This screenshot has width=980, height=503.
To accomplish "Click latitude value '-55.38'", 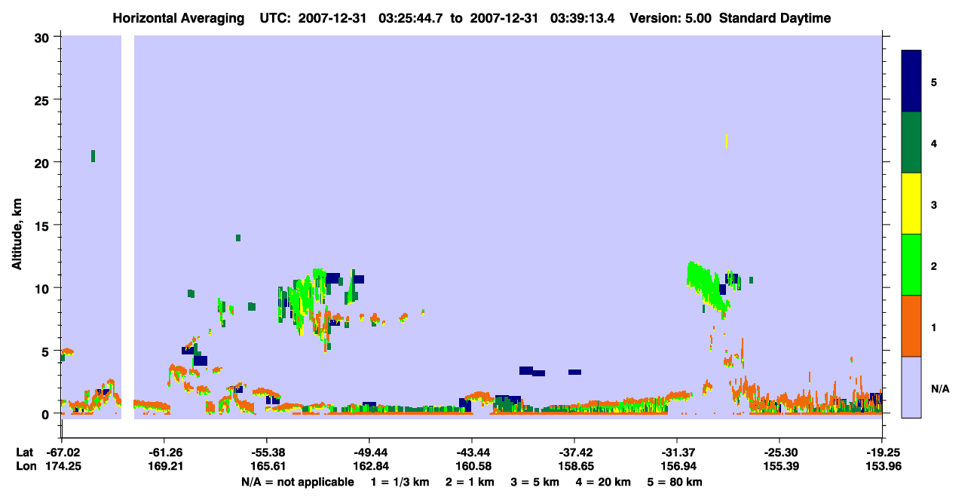I will click(267, 452).
